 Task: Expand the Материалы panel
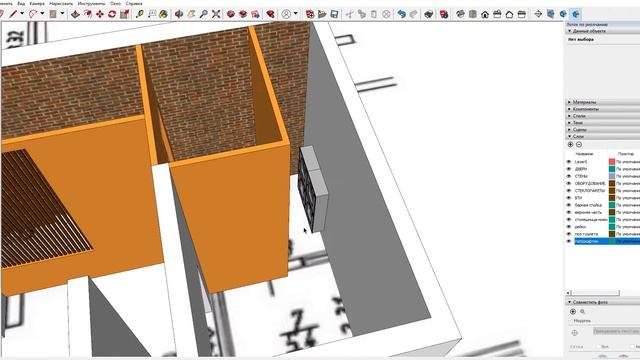[602, 102]
